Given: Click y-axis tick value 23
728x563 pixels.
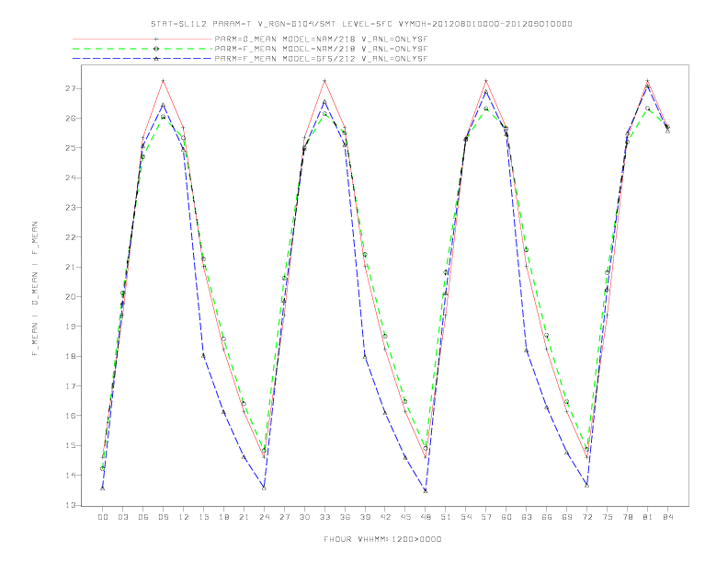Looking at the screenshot, I should tap(70, 207).
